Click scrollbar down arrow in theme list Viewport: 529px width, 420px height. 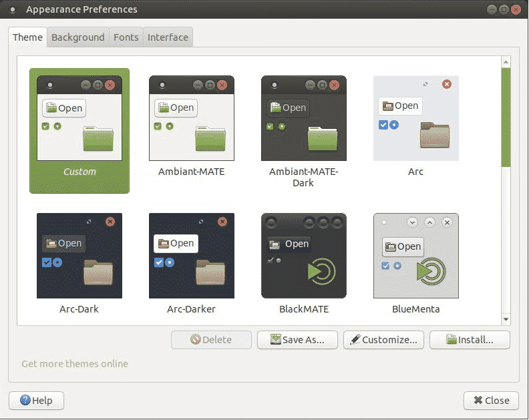click(x=506, y=319)
